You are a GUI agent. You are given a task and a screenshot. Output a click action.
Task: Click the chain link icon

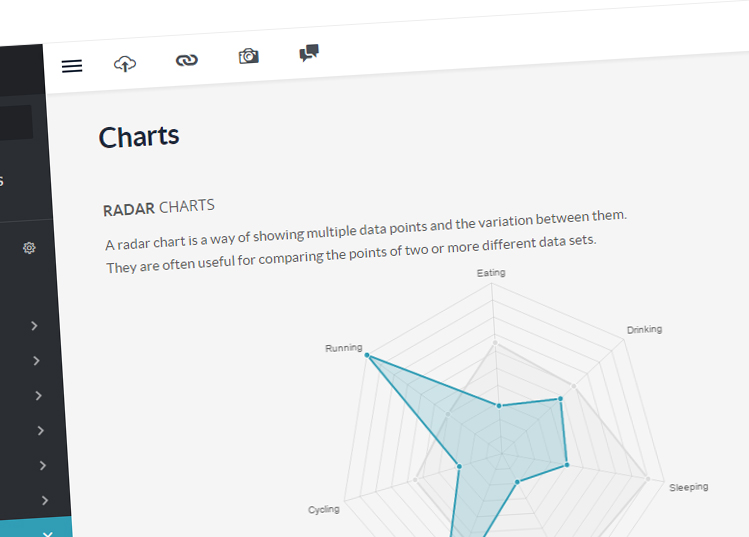click(x=187, y=60)
